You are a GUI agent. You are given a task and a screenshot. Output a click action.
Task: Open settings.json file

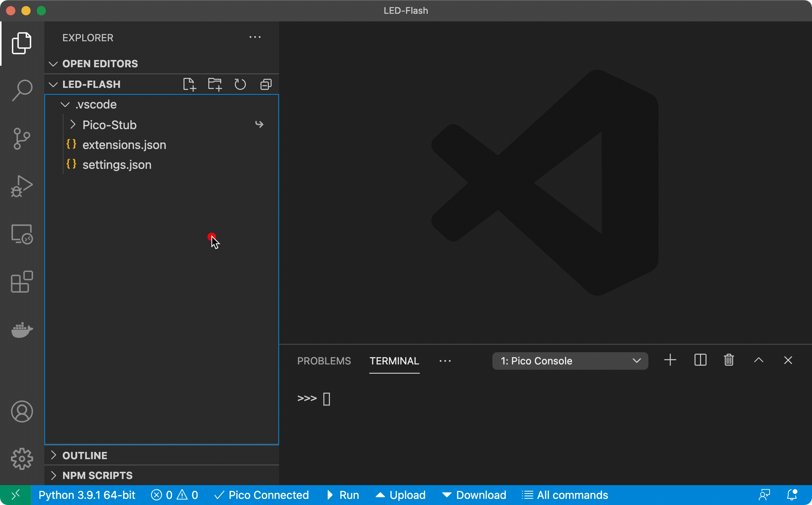pos(117,165)
